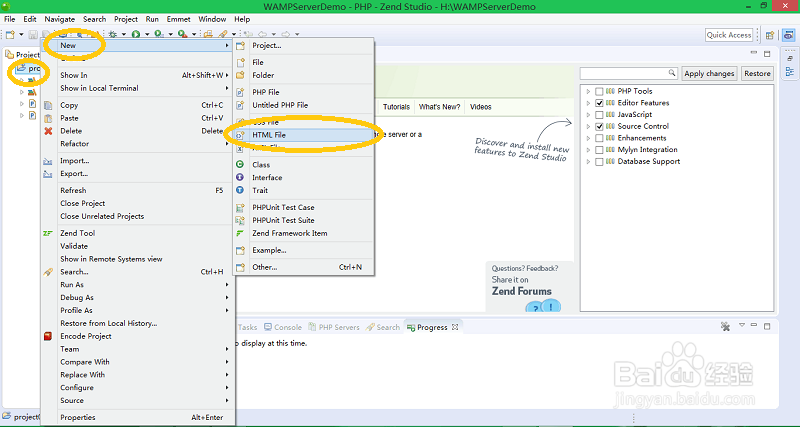Click the Debug bug toolbar icon
This screenshot has height=427, width=800.
coord(113,34)
